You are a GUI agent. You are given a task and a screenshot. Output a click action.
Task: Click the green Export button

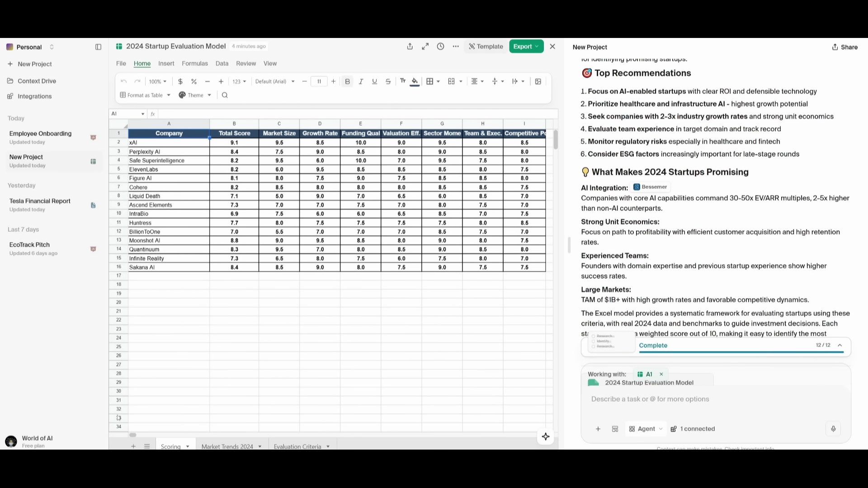tap(526, 47)
